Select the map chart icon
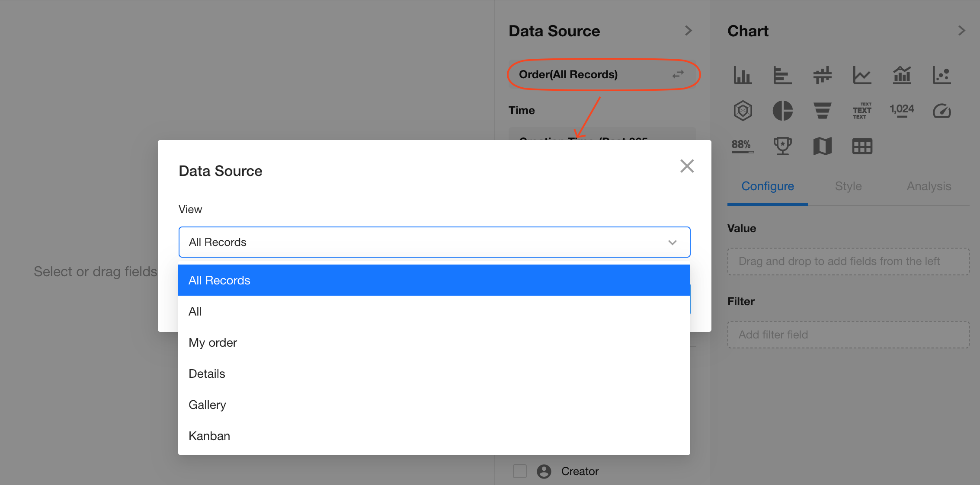Screen dimensions: 980x485 tap(822, 146)
